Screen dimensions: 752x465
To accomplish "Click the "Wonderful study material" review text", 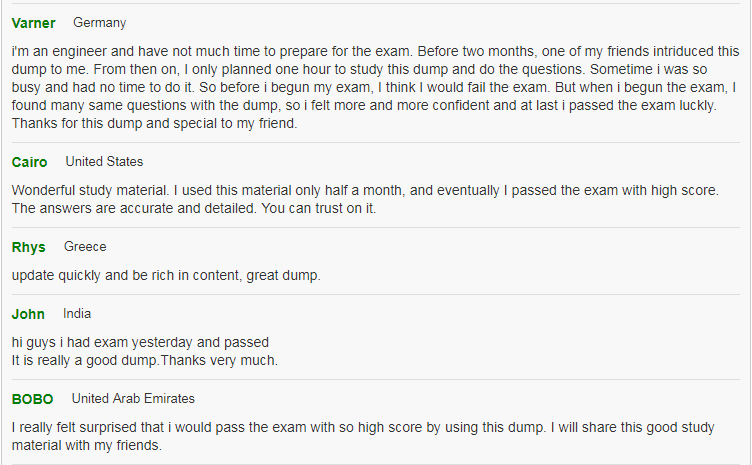I will (x=365, y=199).
